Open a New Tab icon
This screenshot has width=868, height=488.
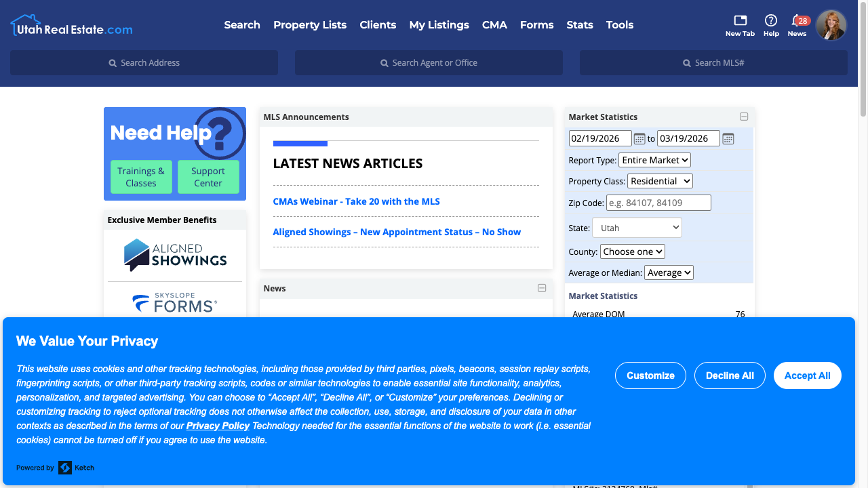(x=740, y=21)
